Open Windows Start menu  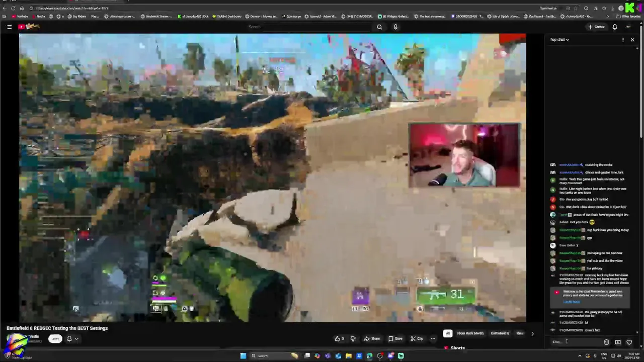tap(243, 355)
